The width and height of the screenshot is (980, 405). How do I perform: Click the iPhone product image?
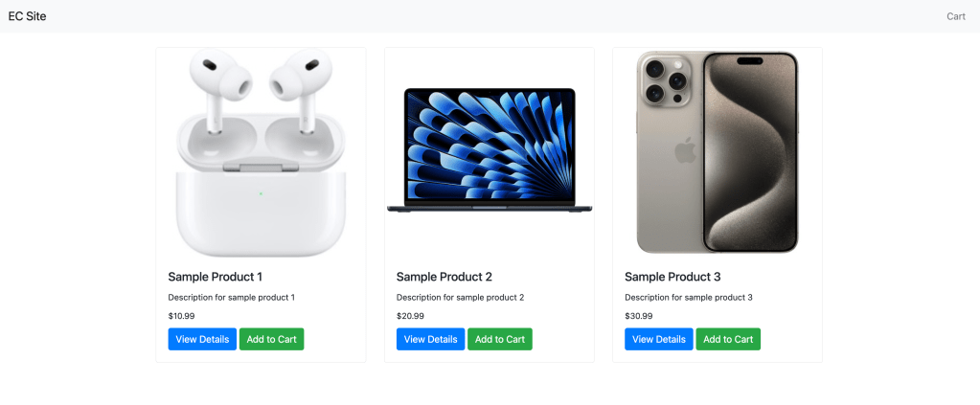point(718,152)
